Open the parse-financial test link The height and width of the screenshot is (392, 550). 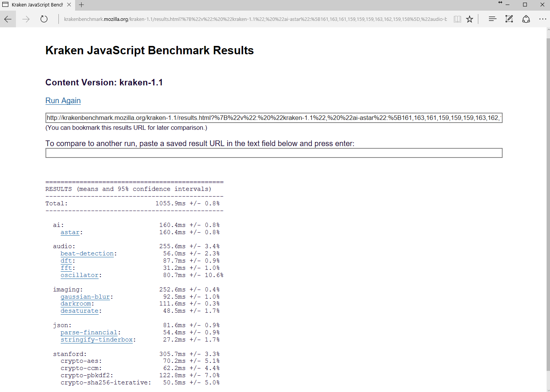(89, 332)
